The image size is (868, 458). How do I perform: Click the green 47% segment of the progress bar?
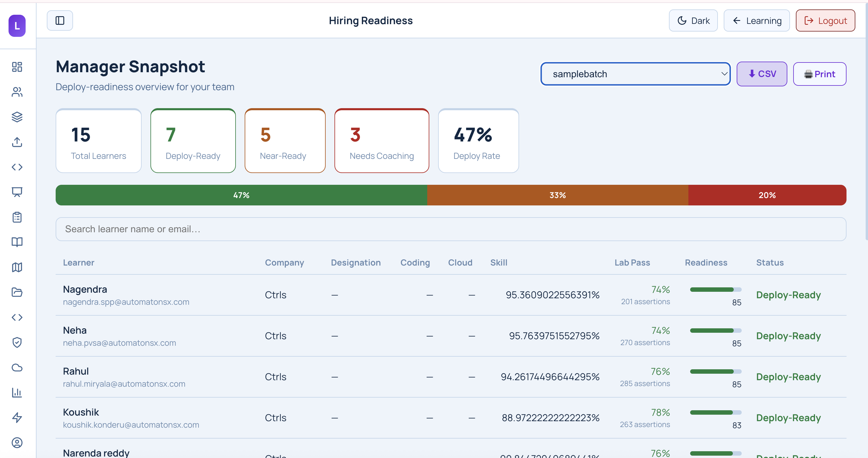[x=241, y=195]
